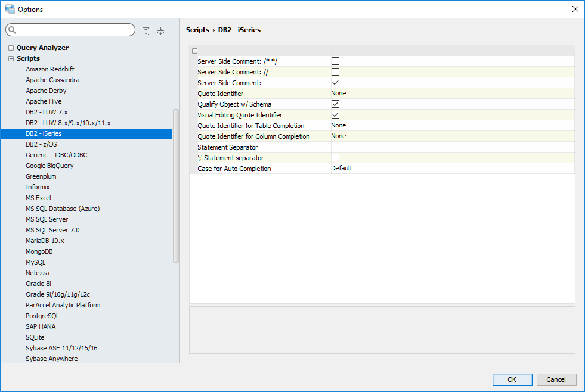
Task: Click the Options window title icon
Action: click(10, 9)
